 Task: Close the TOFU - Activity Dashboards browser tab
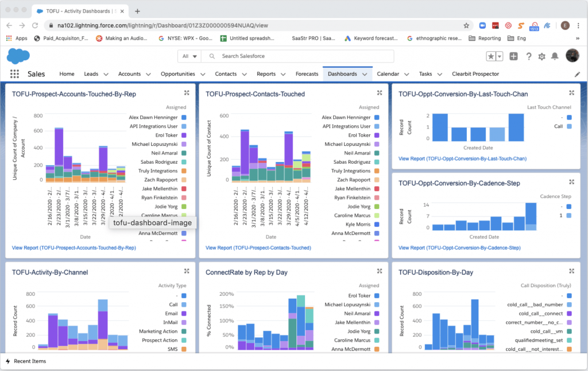coord(122,11)
